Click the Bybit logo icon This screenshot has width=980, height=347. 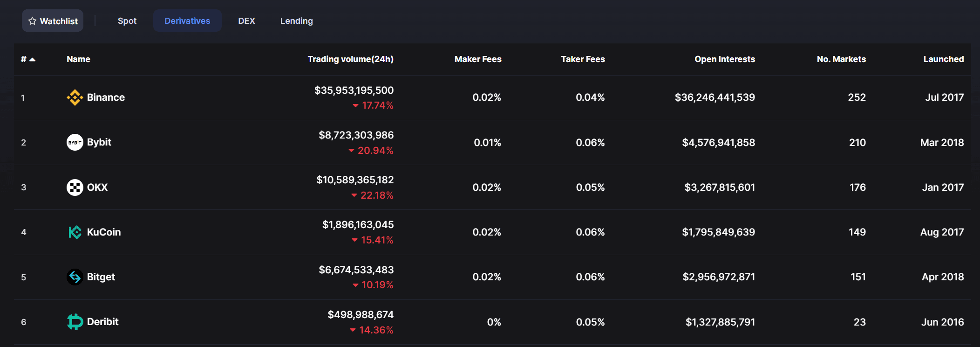point(75,142)
